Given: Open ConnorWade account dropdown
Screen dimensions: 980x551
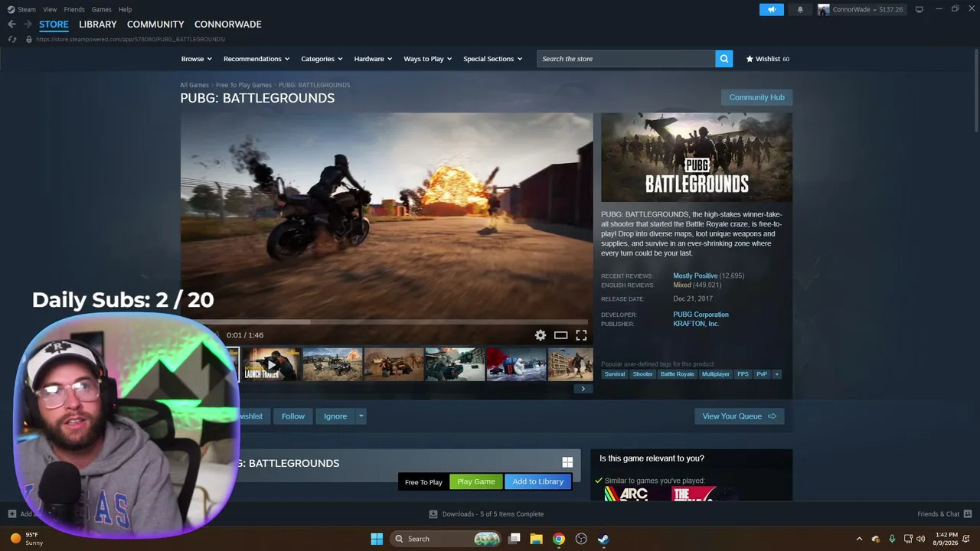Looking at the screenshot, I should tap(861, 9).
